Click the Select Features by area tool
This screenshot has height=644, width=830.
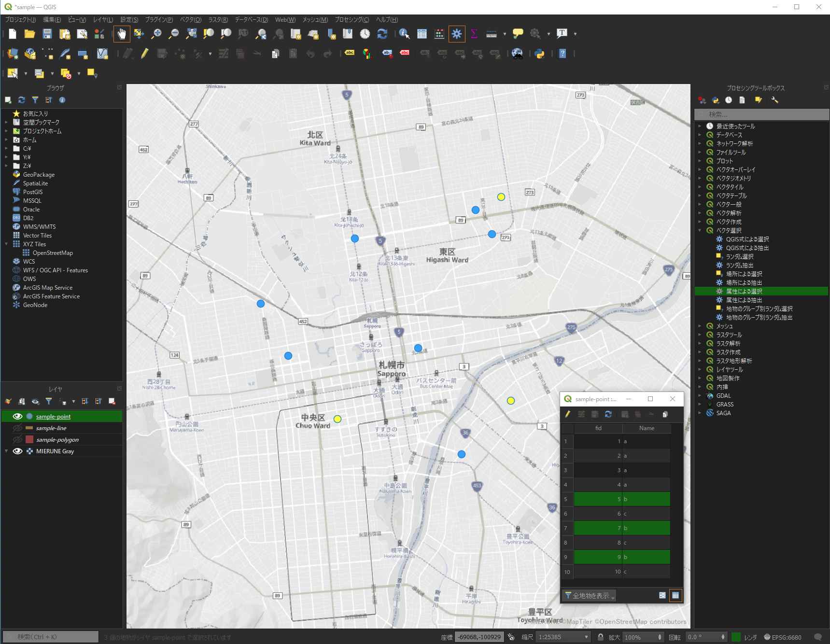point(13,73)
